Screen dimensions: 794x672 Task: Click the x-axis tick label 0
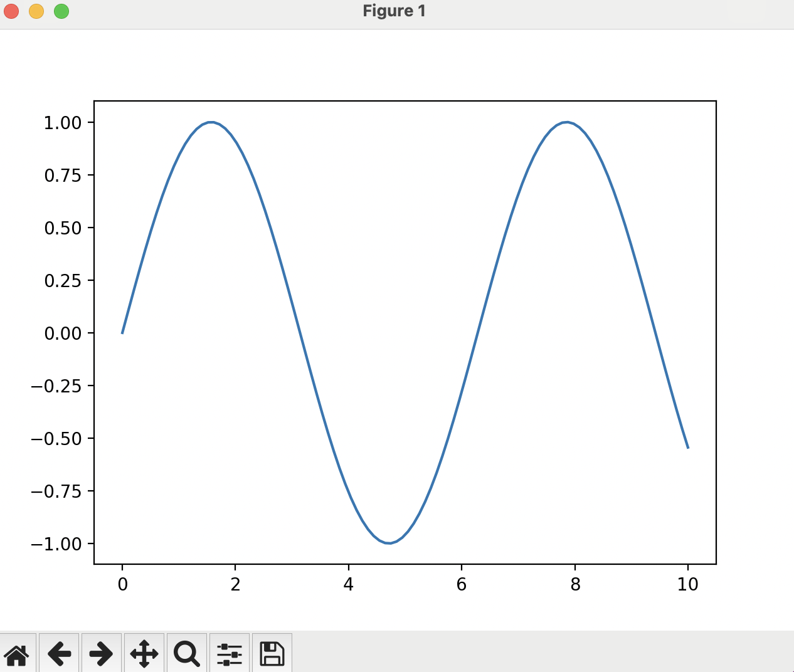point(122,584)
